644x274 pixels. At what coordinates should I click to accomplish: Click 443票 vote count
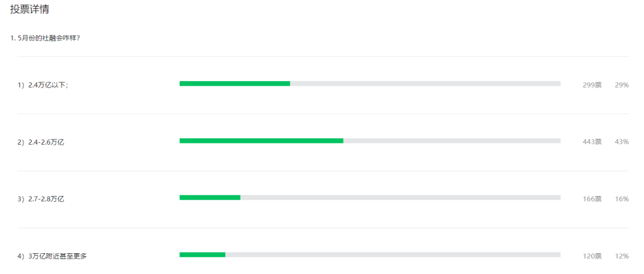tap(592, 142)
